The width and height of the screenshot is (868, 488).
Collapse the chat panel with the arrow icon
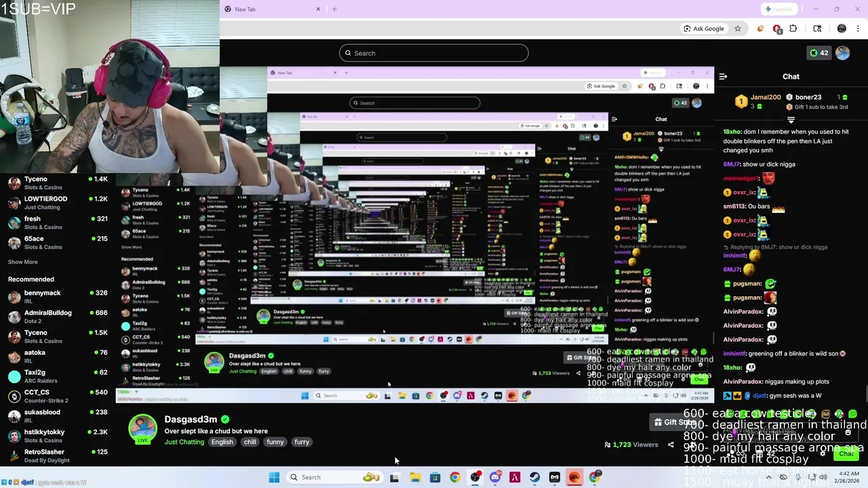pyautogui.click(x=723, y=77)
